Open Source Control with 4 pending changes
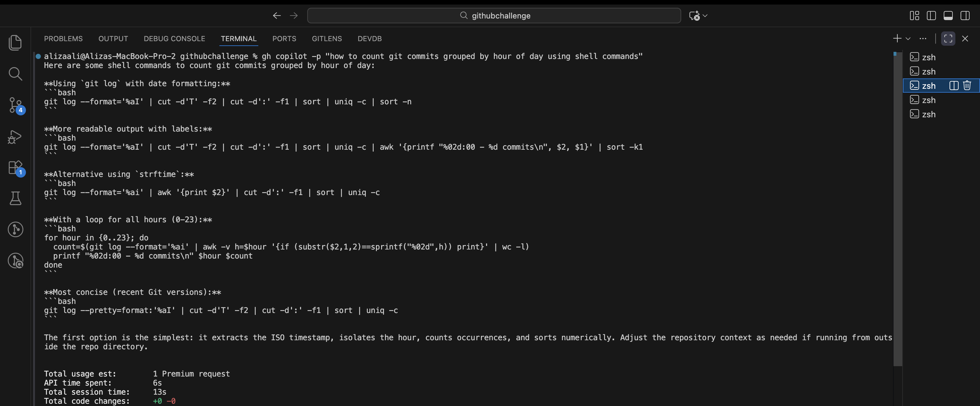Viewport: 980px width, 406px height. [x=16, y=106]
